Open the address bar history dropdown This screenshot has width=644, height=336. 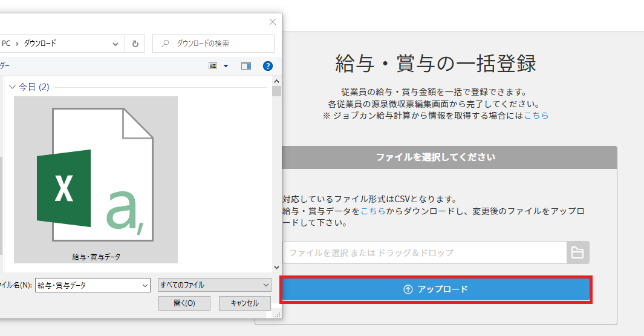click(x=115, y=44)
